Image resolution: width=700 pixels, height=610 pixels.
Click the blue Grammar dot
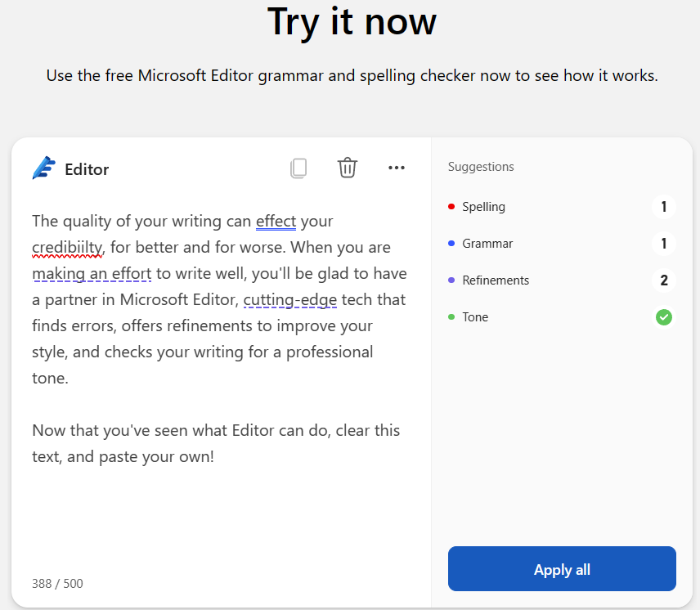click(x=451, y=243)
